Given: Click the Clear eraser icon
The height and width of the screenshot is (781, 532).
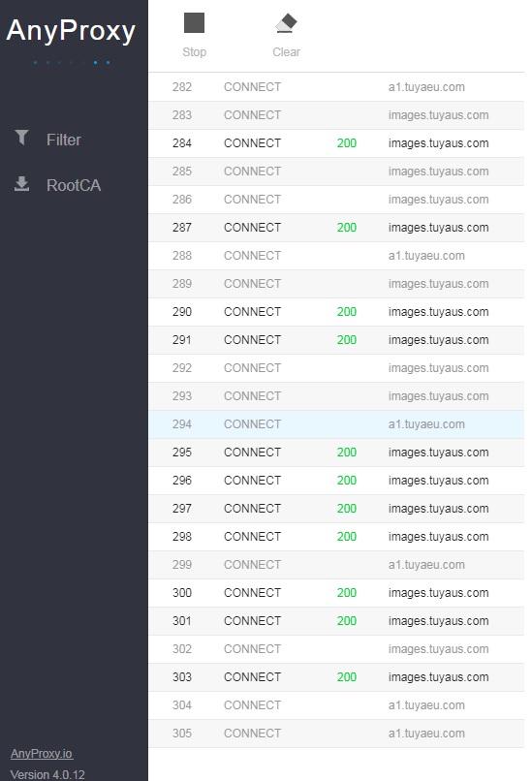Looking at the screenshot, I should 286,23.
